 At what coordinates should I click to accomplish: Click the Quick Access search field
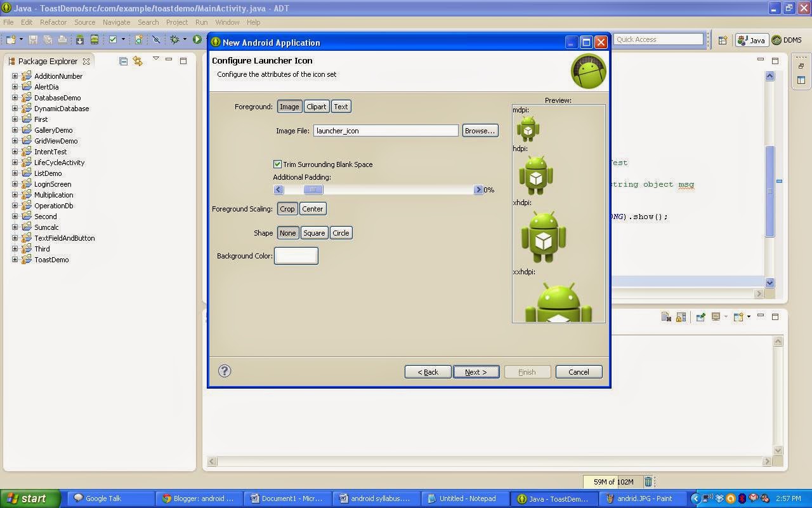[658, 39]
